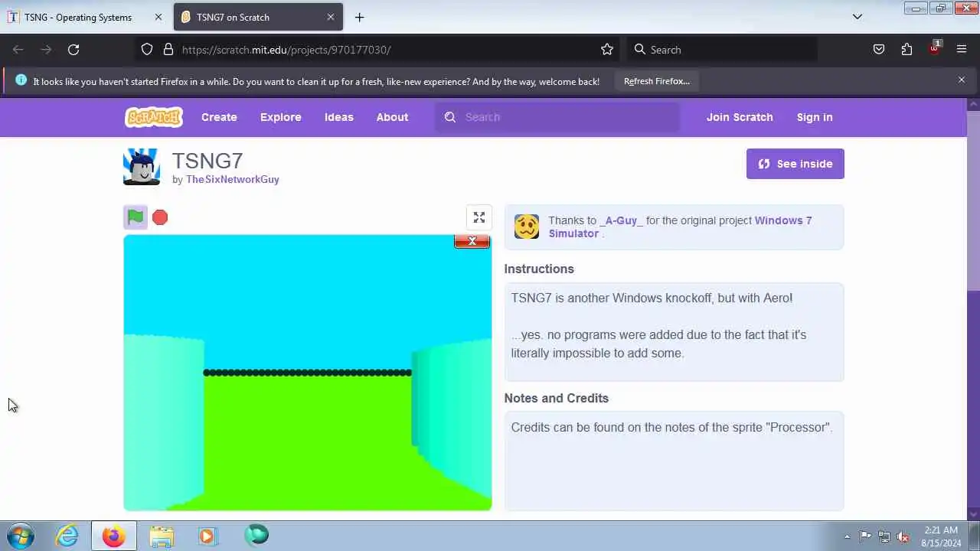Click the red stop button
980x551 pixels.
click(x=160, y=217)
